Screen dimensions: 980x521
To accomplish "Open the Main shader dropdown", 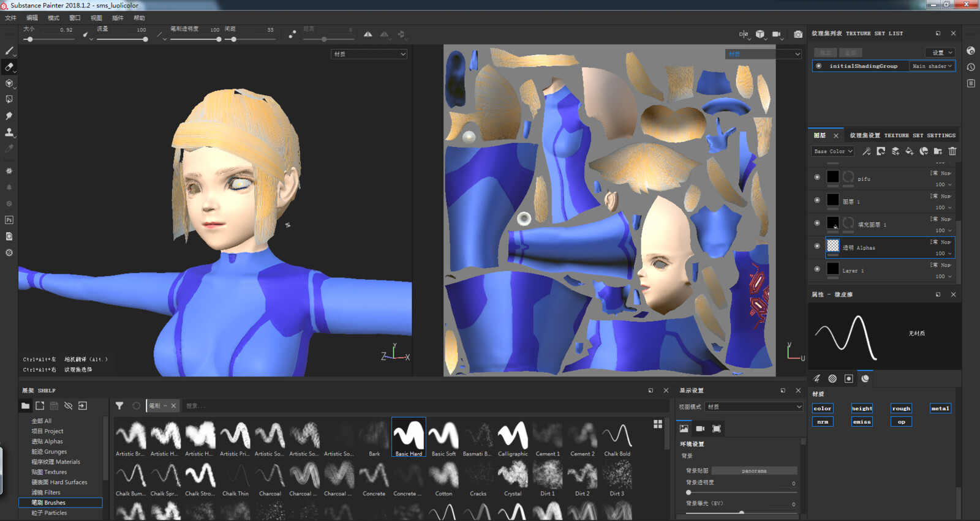I will tap(932, 66).
